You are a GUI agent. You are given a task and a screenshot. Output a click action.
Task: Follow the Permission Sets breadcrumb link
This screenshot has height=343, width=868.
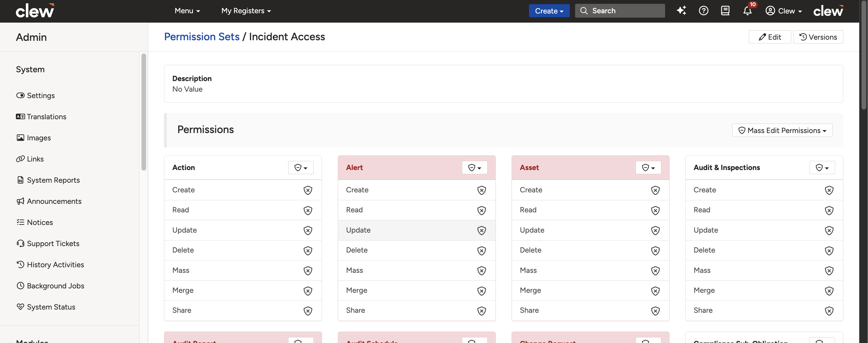(201, 37)
